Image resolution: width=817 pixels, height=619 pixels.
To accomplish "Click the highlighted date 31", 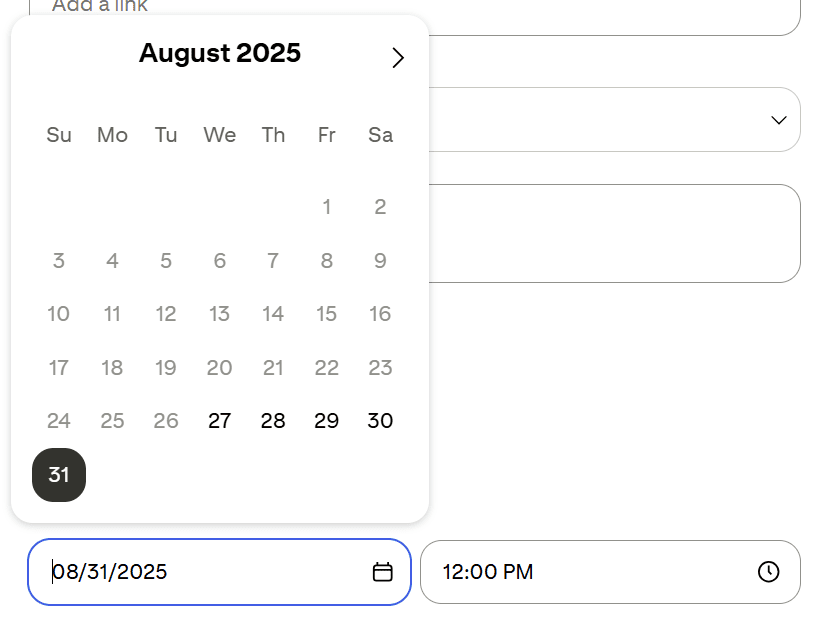I will tap(58, 475).
